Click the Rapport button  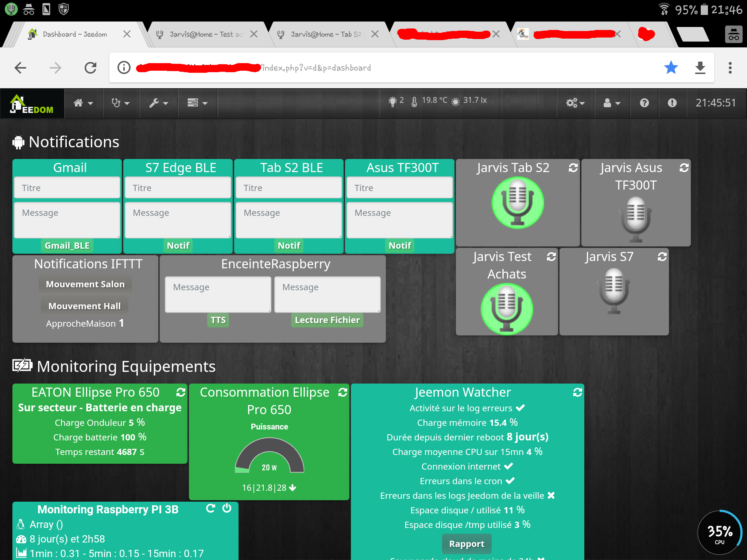coord(467,544)
